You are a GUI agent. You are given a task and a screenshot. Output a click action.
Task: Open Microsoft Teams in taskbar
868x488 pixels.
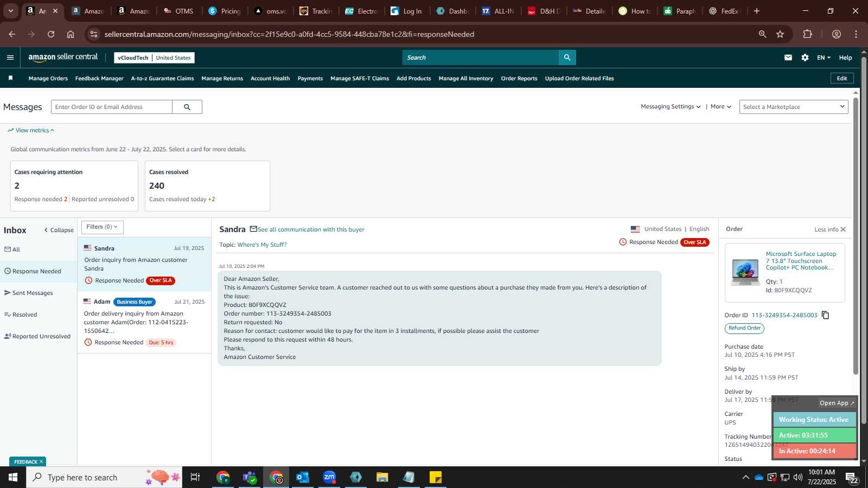(x=250, y=477)
